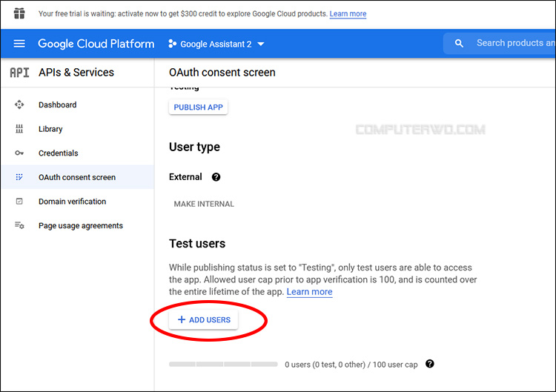Click the Credentials key icon
Viewport: 556px width, 392px height.
click(x=19, y=153)
